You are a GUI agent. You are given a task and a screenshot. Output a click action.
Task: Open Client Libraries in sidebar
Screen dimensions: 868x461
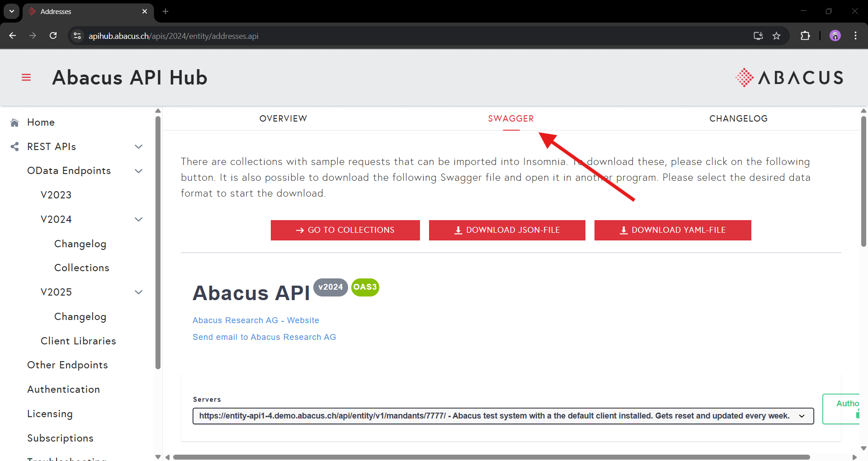(78, 341)
